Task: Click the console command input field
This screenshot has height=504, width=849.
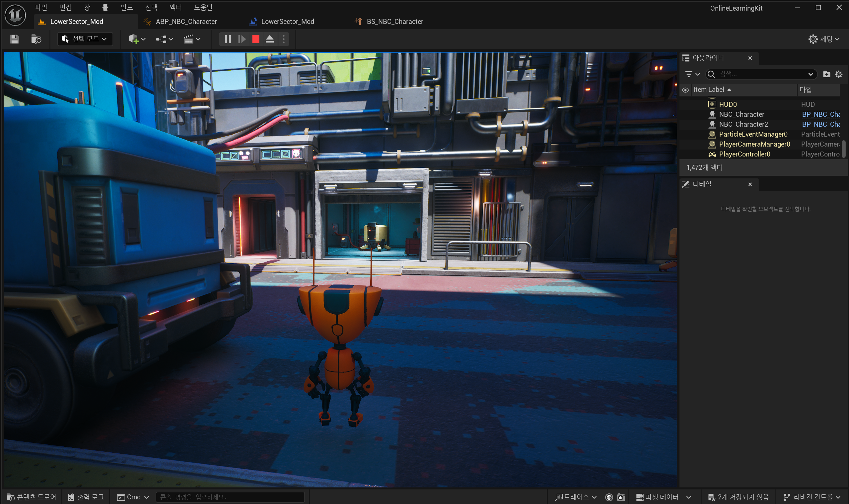Action: 230,497
